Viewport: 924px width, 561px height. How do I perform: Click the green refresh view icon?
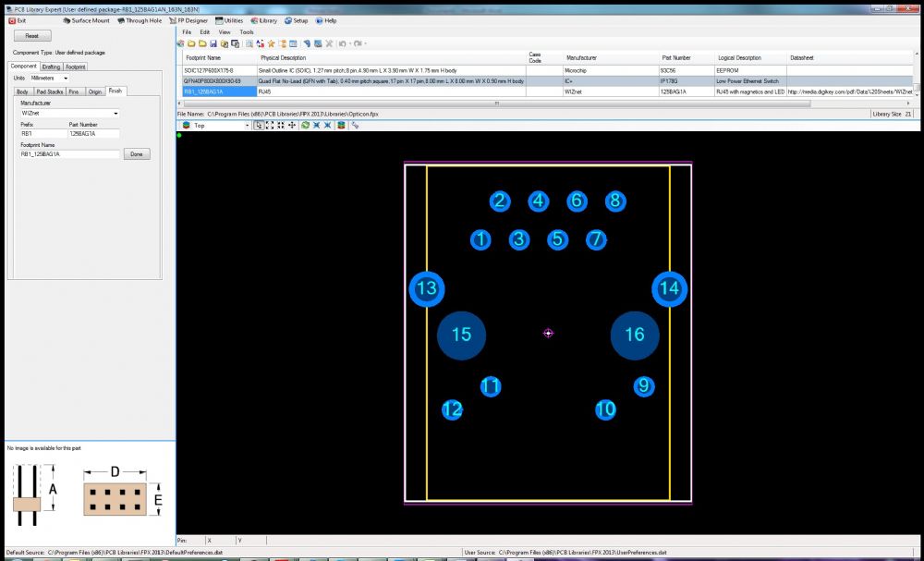305,126
